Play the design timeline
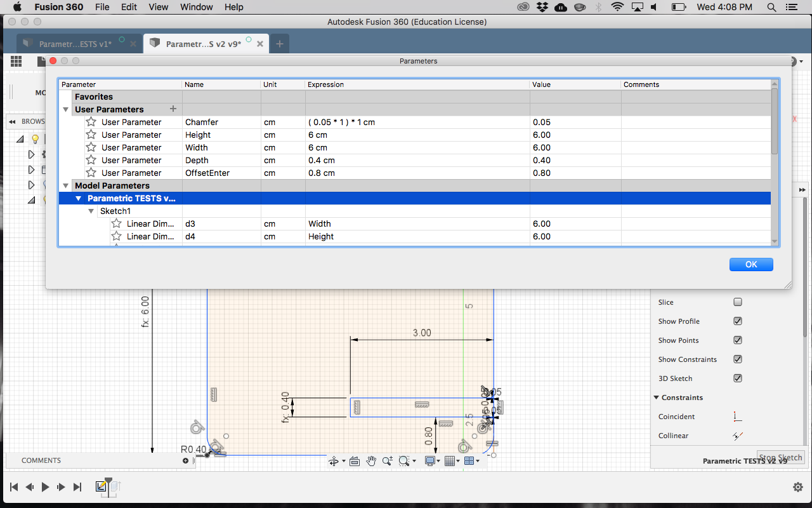This screenshot has width=812, height=508. pyautogui.click(x=45, y=487)
